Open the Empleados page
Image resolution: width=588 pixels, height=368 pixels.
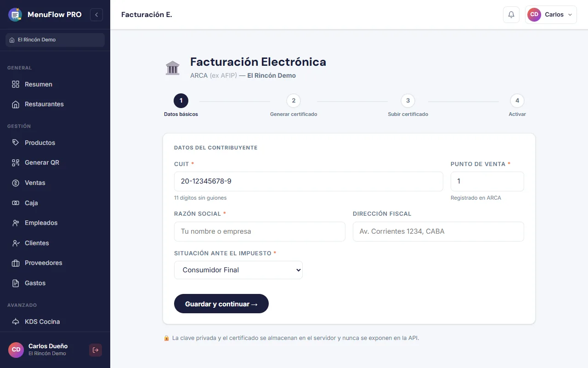point(55,223)
